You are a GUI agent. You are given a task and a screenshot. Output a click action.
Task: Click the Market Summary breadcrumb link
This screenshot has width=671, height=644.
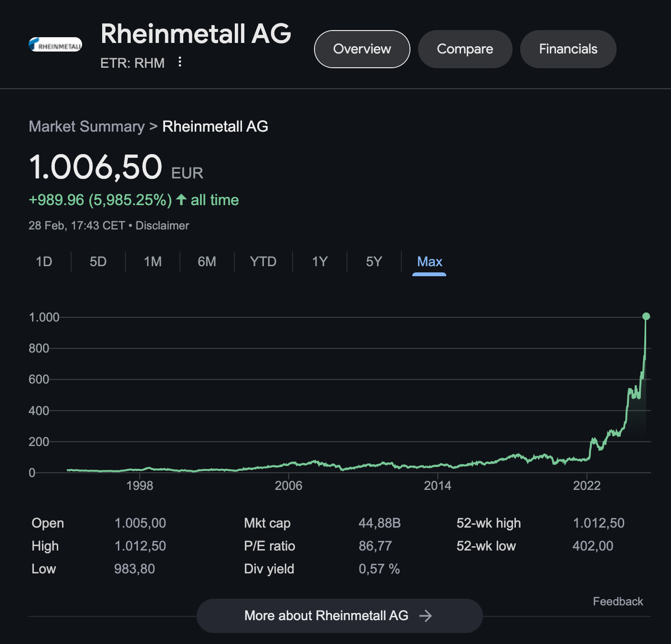click(x=86, y=126)
